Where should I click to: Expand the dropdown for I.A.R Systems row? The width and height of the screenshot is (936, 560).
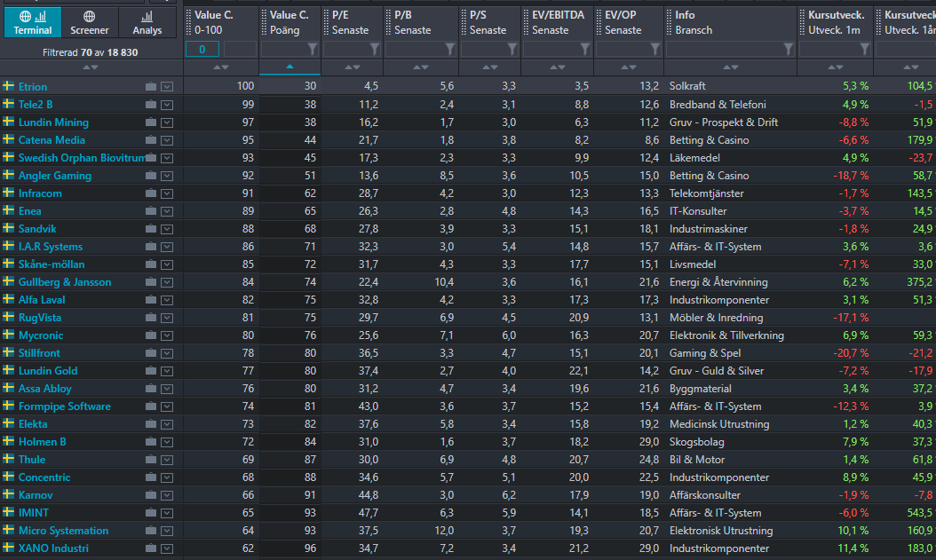[167, 247]
